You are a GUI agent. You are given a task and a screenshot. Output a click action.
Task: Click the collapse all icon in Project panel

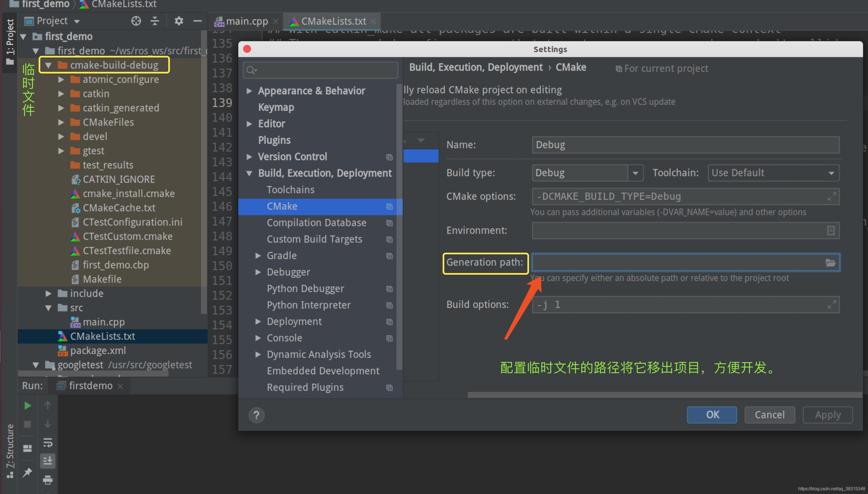[x=155, y=21]
